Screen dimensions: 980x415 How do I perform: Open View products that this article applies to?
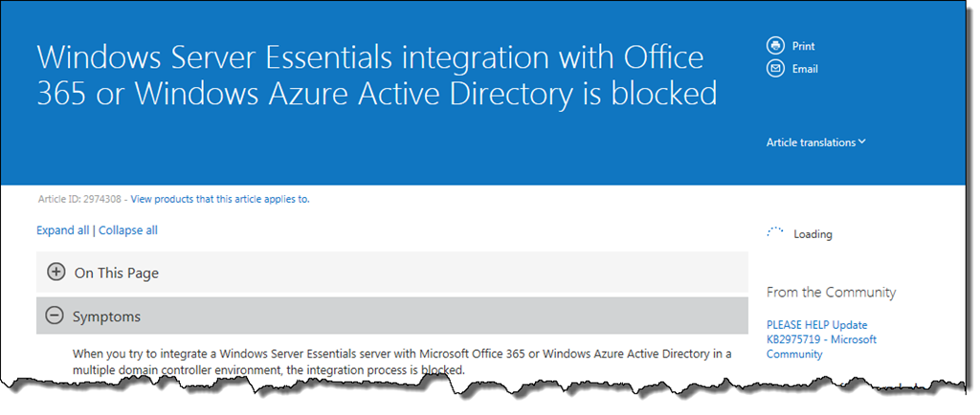coord(219,199)
